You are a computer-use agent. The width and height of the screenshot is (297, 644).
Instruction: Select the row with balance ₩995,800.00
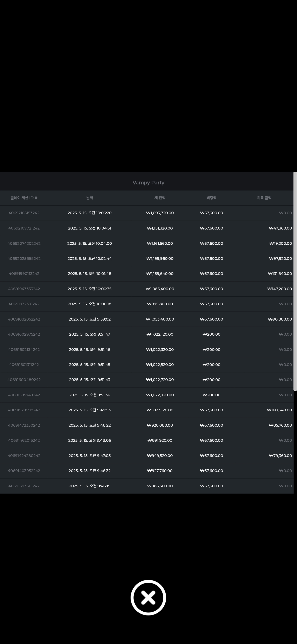point(147,304)
